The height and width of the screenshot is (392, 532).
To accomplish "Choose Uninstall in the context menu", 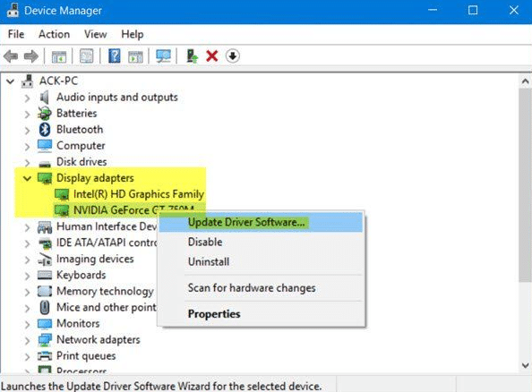I will click(x=261, y=262).
